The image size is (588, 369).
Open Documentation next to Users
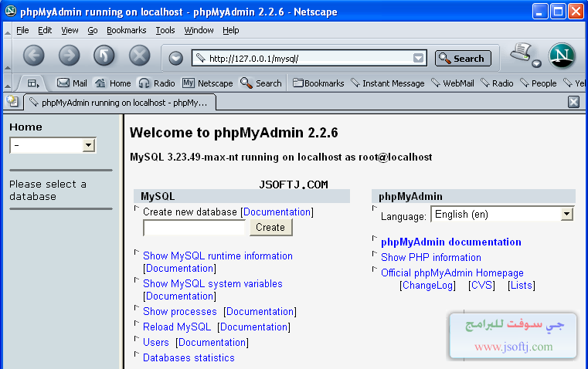(212, 342)
